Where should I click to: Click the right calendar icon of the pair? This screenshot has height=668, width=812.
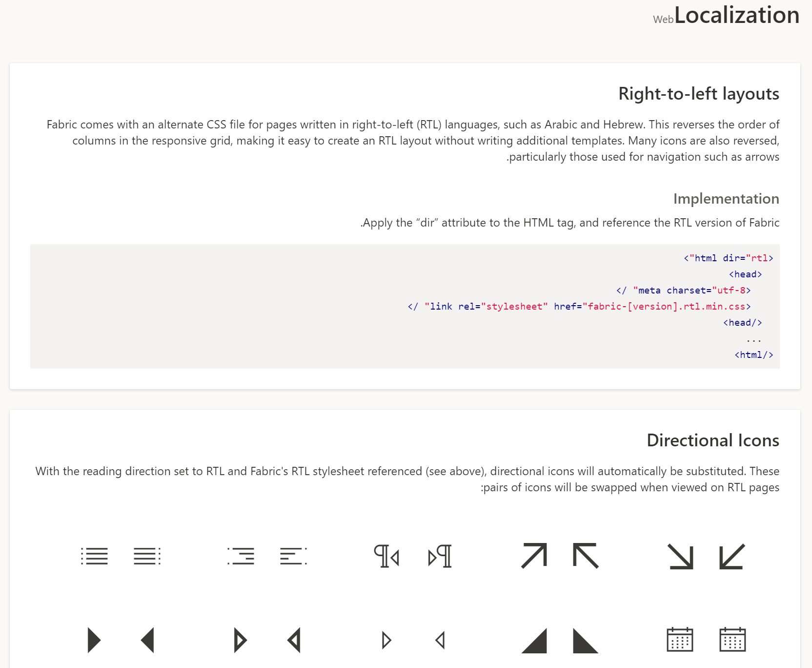[x=732, y=639]
